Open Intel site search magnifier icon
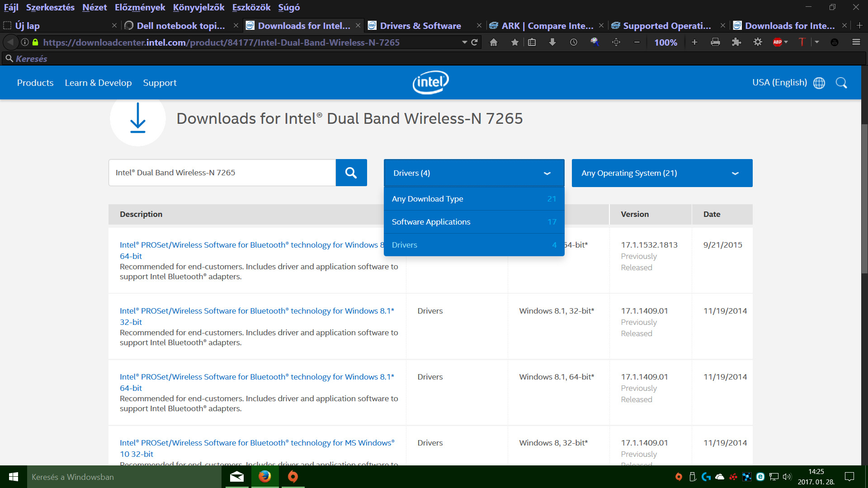Screen dimensions: 868x488 (x=841, y=83)
